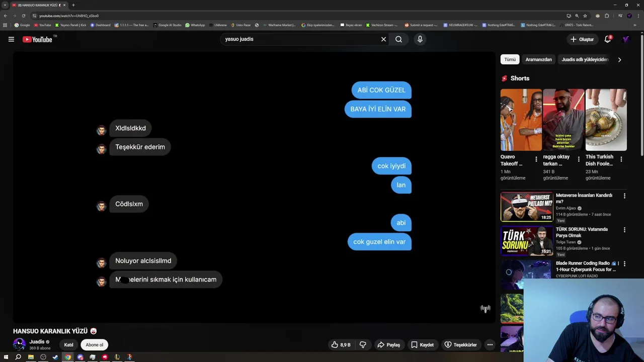Open ragga oktay tarkan short thumbnail
Screen dimensions: 644x362
(x=563, y=120)
